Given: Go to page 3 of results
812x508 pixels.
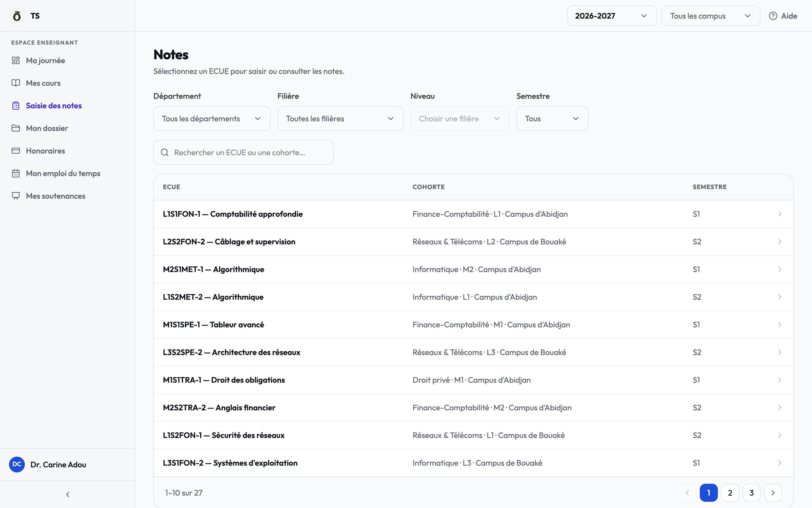Looking at the screenshot, I should click(751, 493).
